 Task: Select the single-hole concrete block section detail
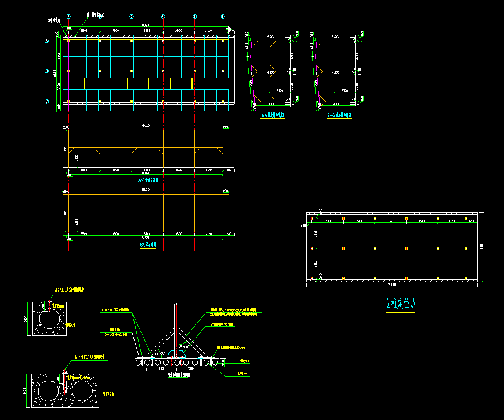49,319
